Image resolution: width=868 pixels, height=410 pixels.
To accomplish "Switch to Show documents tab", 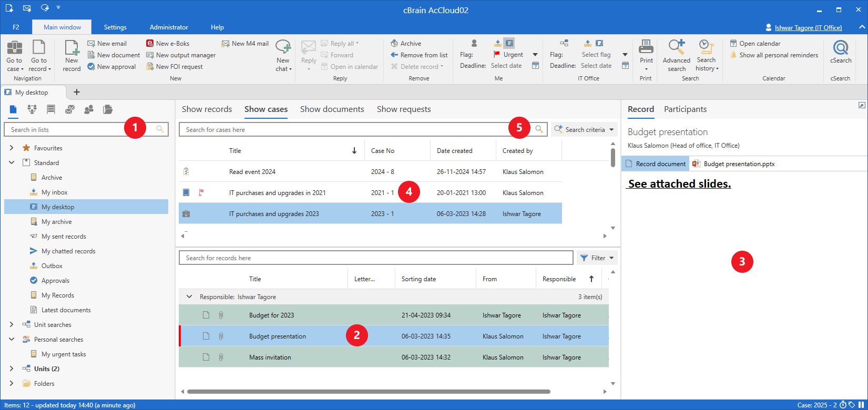I will tap(332, 109).
